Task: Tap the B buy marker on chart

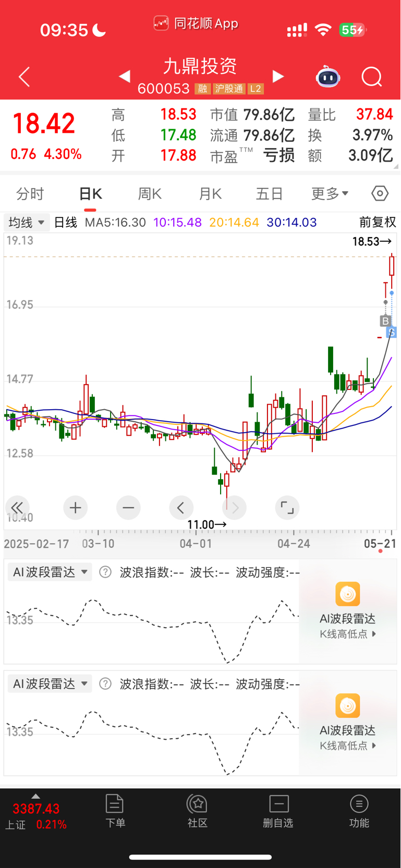Action: point(385,321)
